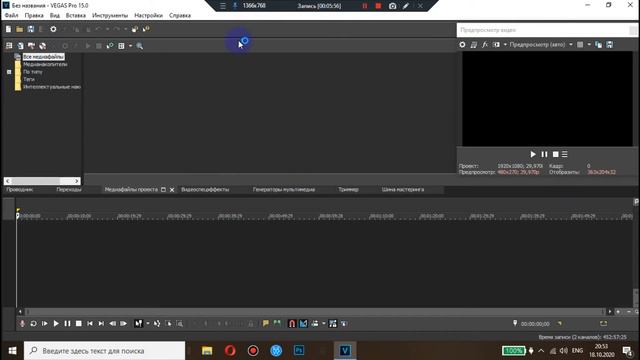Open the Настройки menu
Screen dimensions: 640x360
pyautogui.click(x=148, y=16)
